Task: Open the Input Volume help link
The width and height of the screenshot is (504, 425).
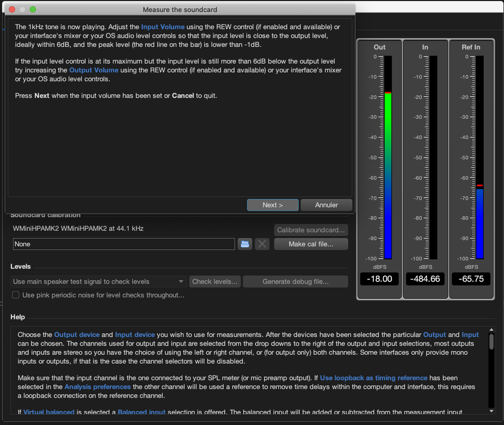Action: tap(163, 27)
